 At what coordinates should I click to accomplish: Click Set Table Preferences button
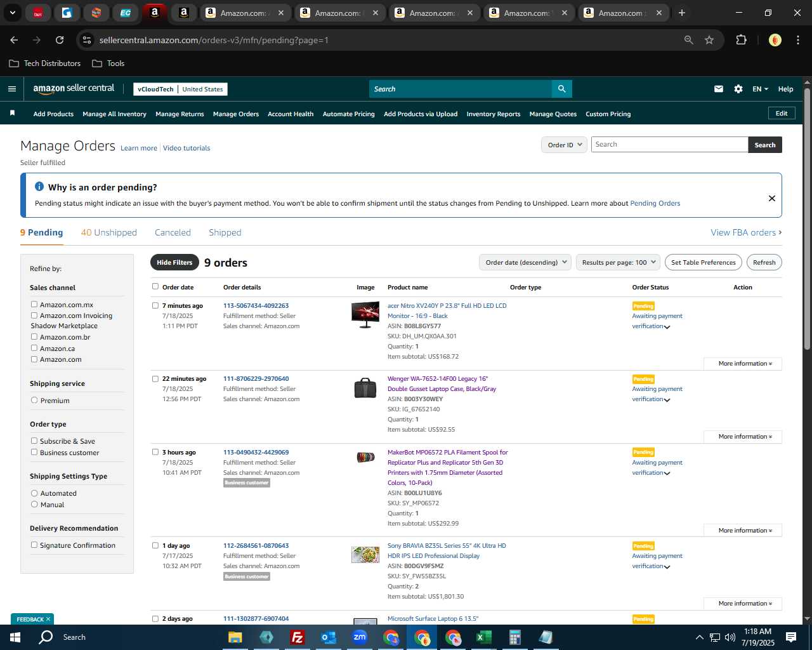tap(703, 262)
